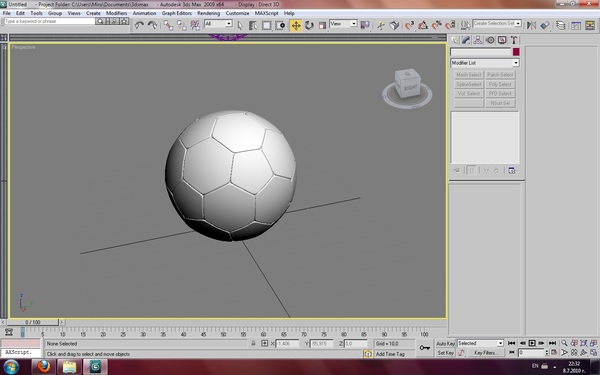Viewport: 600px width, 375px height.
Task: Click the Undo arrow in main toolbar
Action: (x=139, y=25)
